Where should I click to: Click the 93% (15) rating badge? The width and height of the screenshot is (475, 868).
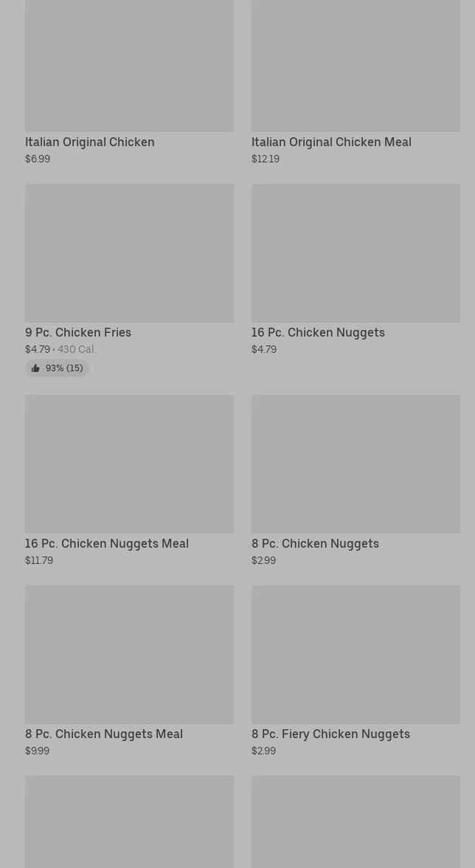(x=58, y=368)
